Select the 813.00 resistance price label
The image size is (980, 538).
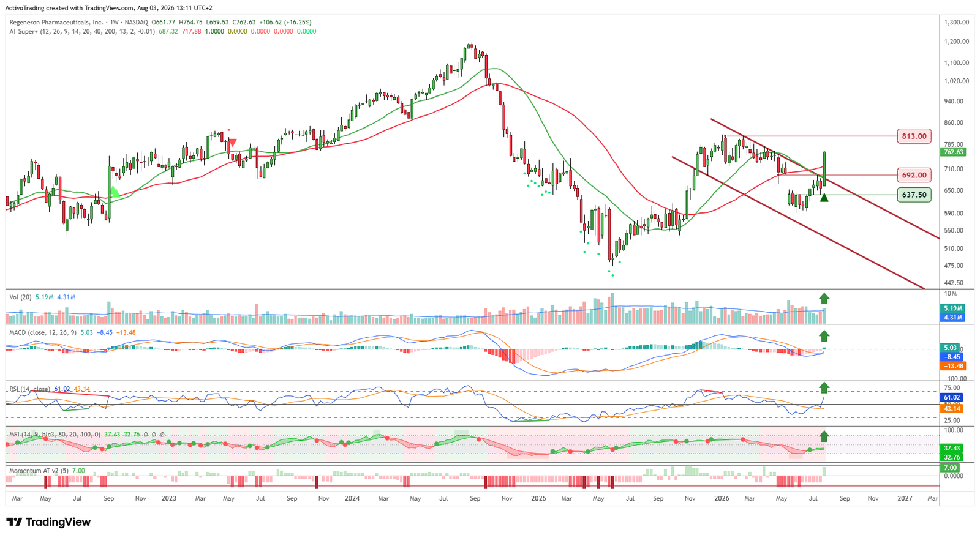pyautogui.click(x=914, y=136)
